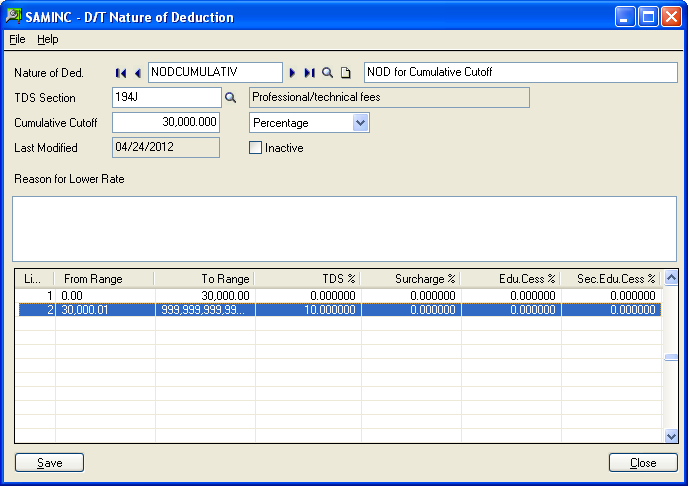
Task: Click the Sec.Edu.Cess % column header
Action: [611, 279]
